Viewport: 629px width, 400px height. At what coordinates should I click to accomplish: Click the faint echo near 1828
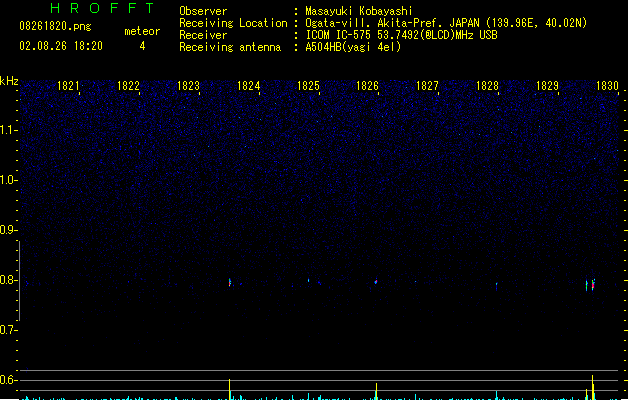click(497, 286)
